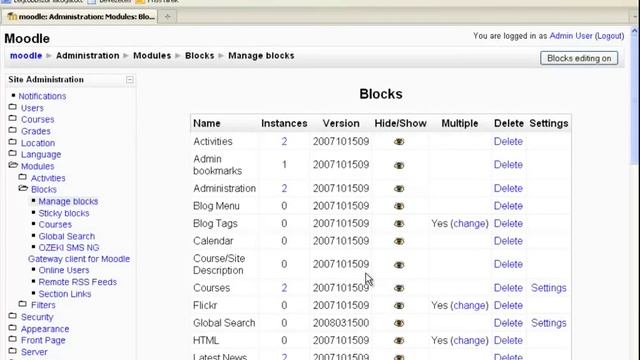Open Courses link under Blocks
The height and width of the screenshot is (360, 640).
click(x=55, y=225)
